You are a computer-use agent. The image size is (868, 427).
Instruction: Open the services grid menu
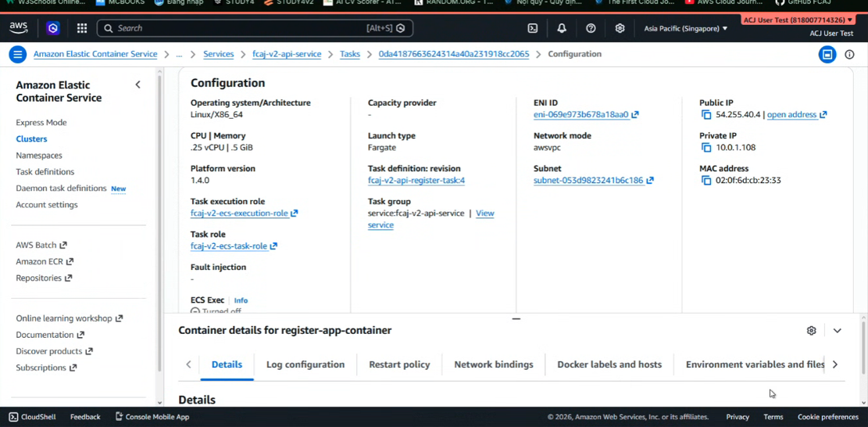82,27
